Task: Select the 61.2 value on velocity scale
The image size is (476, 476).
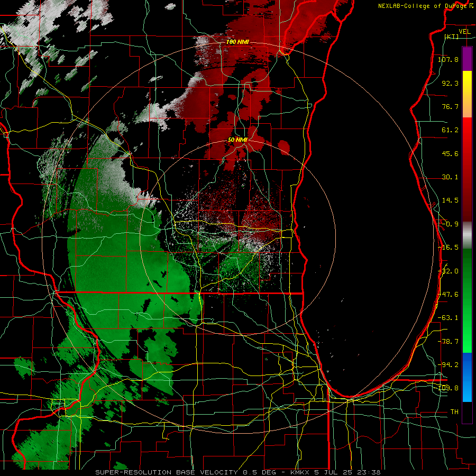Action: pyautogui.click(x=450, y=130)
